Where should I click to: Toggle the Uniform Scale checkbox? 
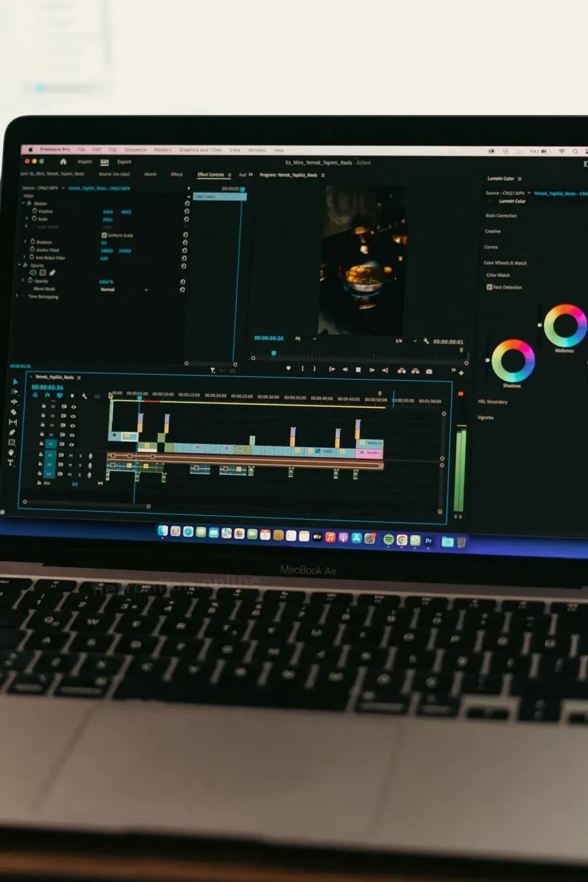(104, 235)
